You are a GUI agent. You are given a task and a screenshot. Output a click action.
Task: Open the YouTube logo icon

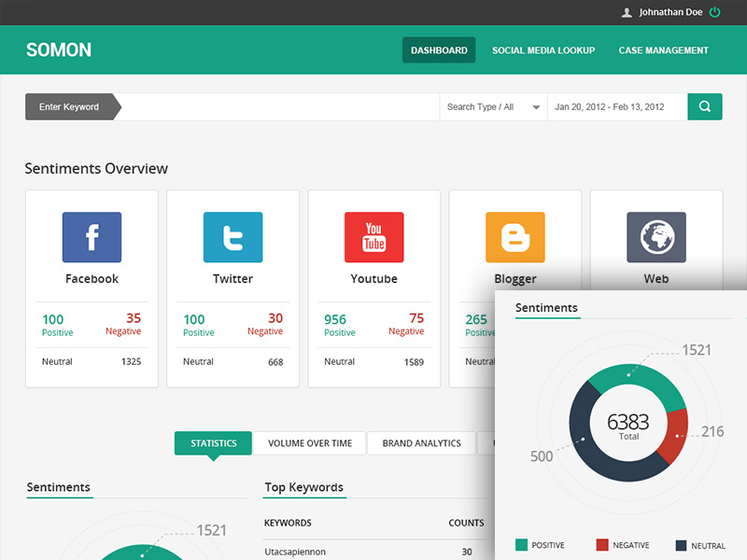[x=374, y=237]
